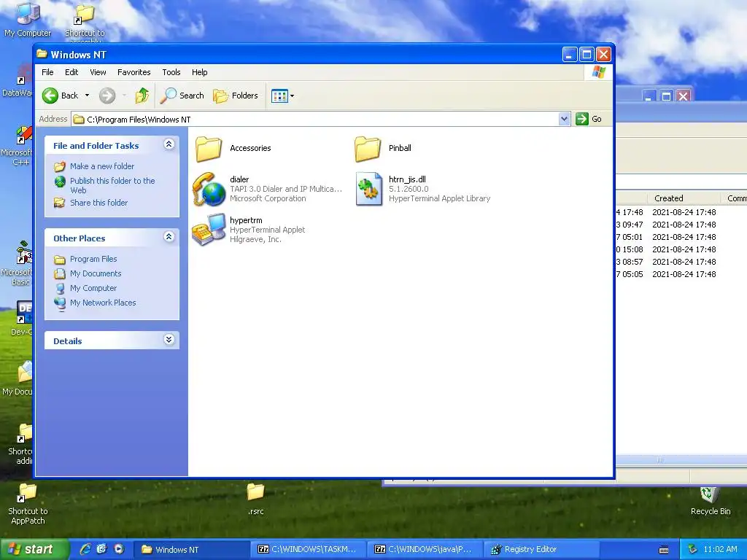Click the Start button

coord(34,550)
